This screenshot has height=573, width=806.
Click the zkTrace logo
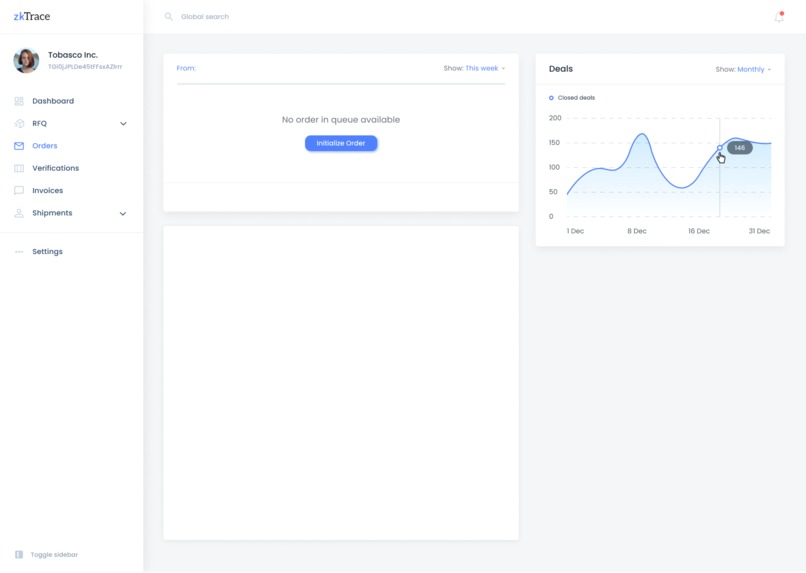pyautogui.click(x=32, y=16)
